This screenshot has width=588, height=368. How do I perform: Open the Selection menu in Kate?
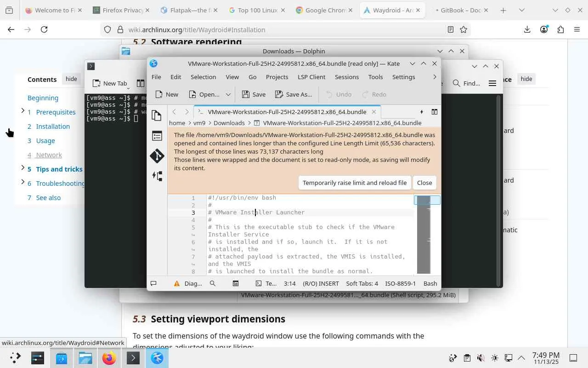(x=203, y=77)
